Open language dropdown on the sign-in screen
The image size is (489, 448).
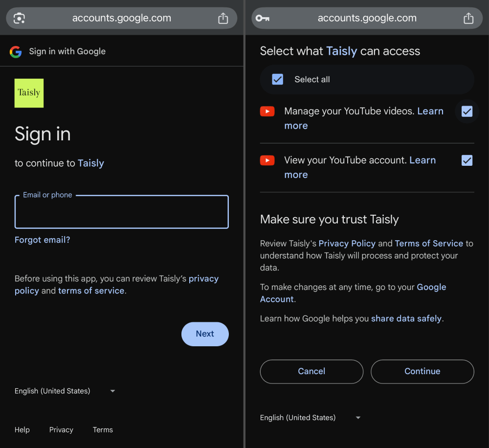point(65,391)
